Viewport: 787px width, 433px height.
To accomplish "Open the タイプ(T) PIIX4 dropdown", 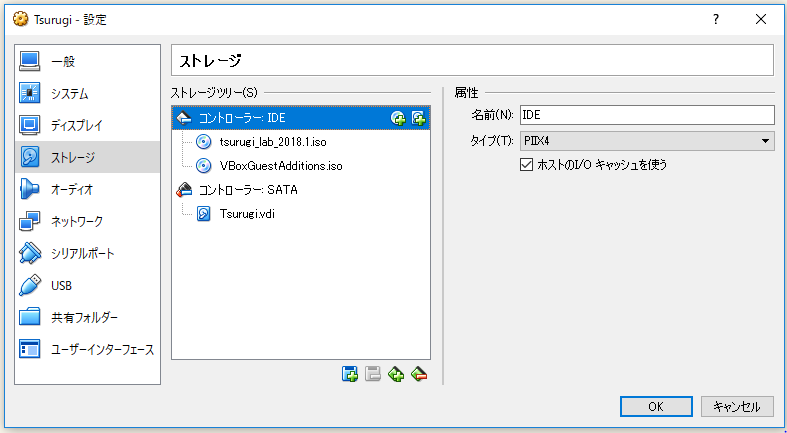I will [x=647, y=141].
